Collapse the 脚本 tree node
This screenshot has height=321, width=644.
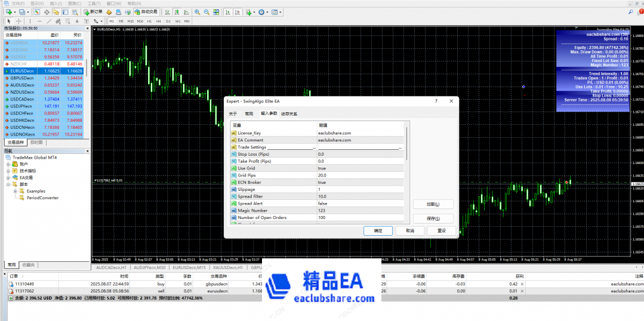coord(8,184)
